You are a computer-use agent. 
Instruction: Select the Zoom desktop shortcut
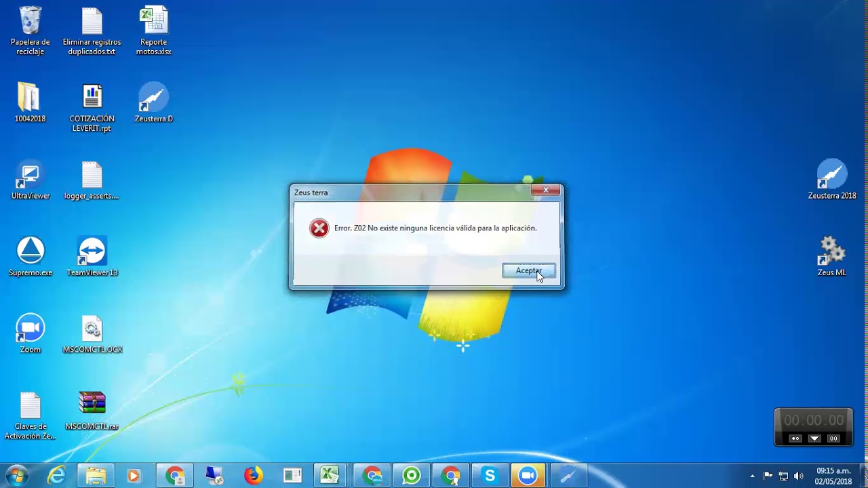[x=31, y=334]
